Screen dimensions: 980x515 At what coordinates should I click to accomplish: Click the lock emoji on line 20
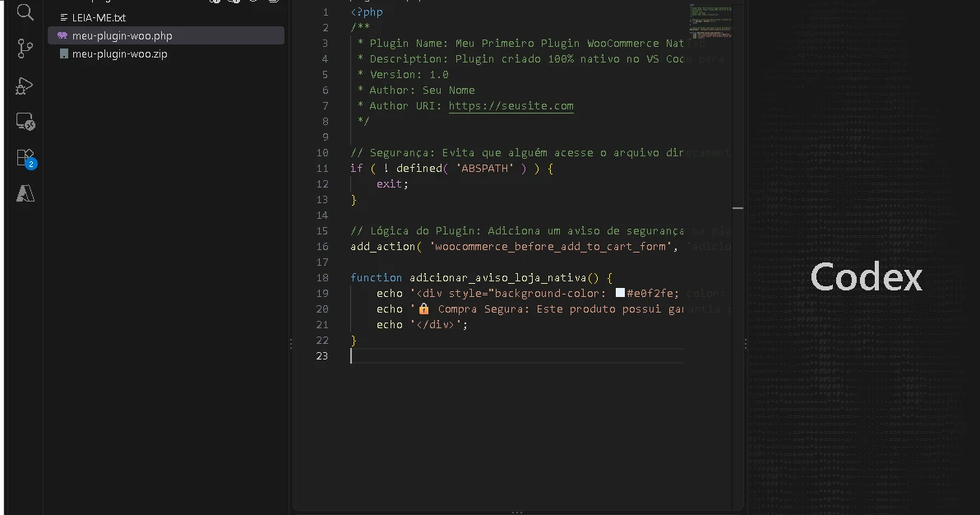[x=423, y=309]
